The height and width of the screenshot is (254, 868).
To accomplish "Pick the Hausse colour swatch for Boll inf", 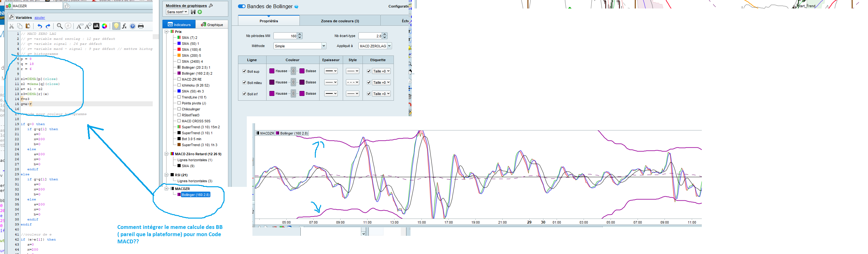I will (272, 93).
